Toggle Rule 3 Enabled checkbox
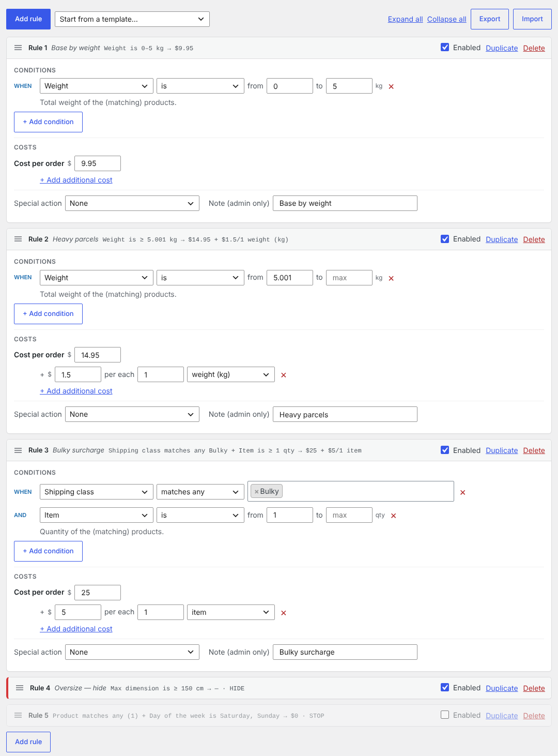Image resolution: width=558 pixels, height=756 pixels. click(445, 450)
